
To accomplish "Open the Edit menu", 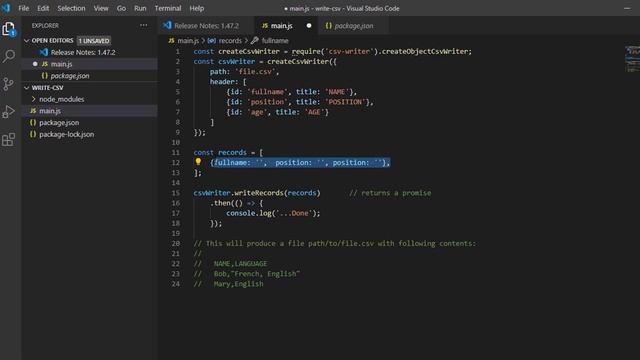I will (x=43, y=8).
